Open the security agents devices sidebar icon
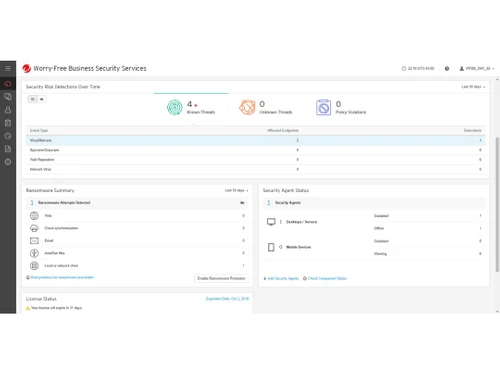The image size is (500, 375). pos(8,97)
